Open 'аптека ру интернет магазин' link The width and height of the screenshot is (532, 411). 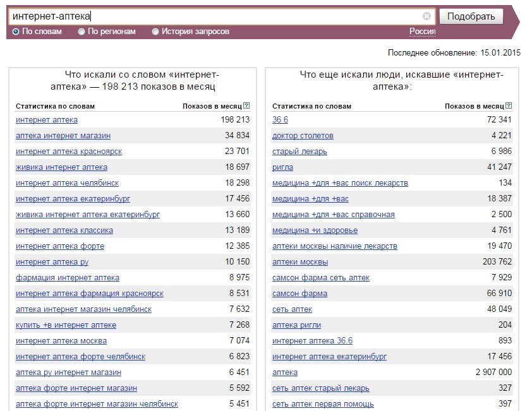[x=68, y=372]
